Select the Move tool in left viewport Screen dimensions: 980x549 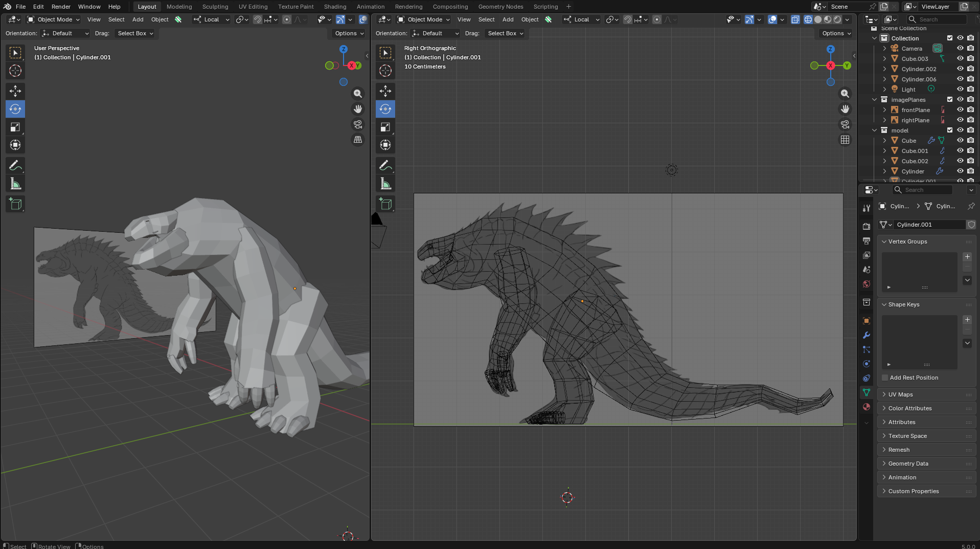point(15,91)
